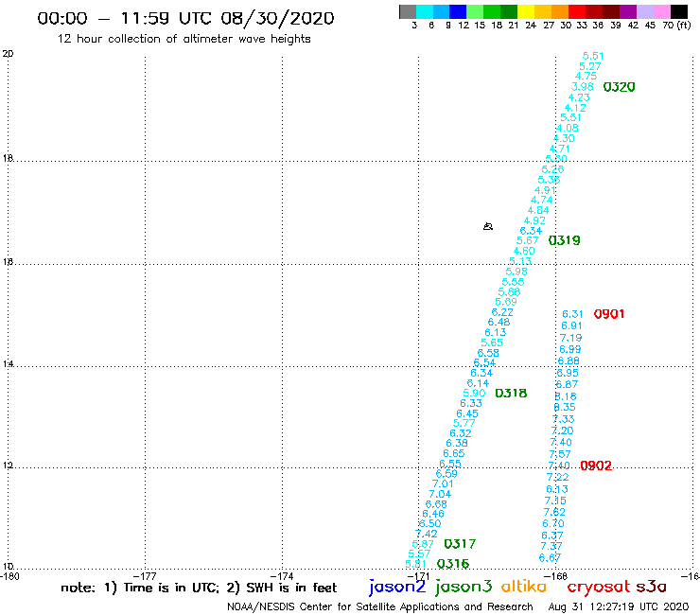Click the jason2 satellite label
Viewport: 700px width, 615px height.
pyautogui.click(x=397, y=587)
